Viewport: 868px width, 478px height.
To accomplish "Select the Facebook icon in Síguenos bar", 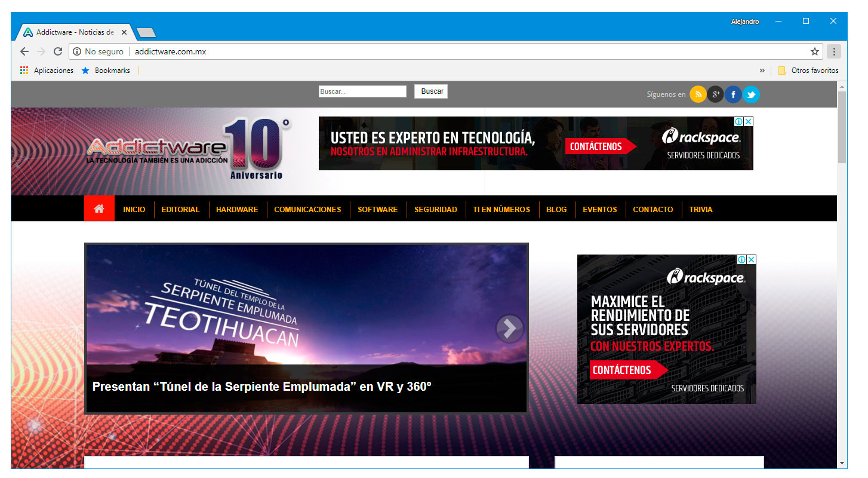I will 733,94.
